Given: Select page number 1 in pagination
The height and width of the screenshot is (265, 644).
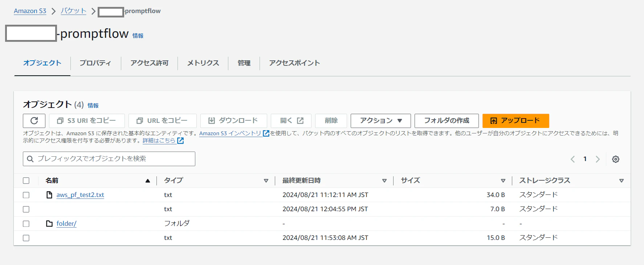Looking at the screenshot, I should click(585, 159).
